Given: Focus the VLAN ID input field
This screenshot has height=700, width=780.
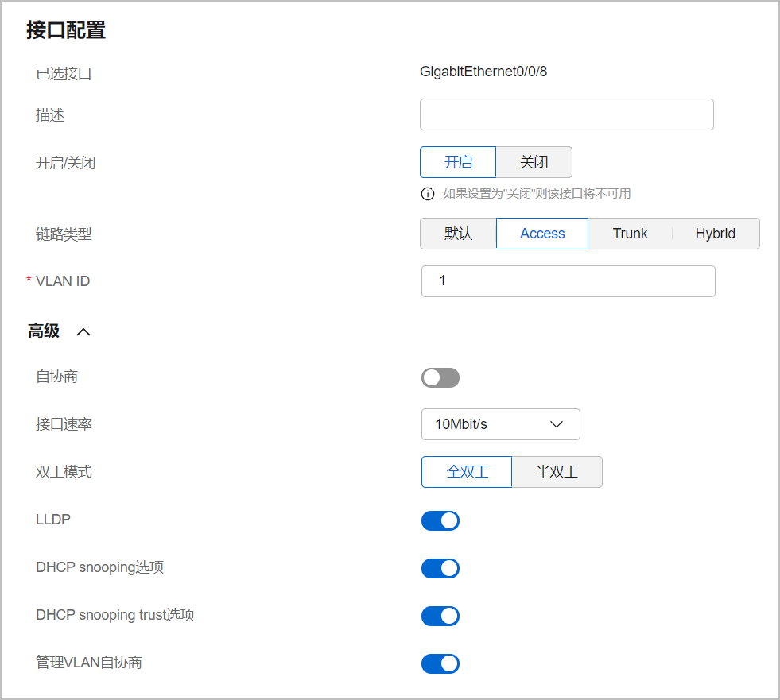Looking at the screenshot, I should coord(568,281).
